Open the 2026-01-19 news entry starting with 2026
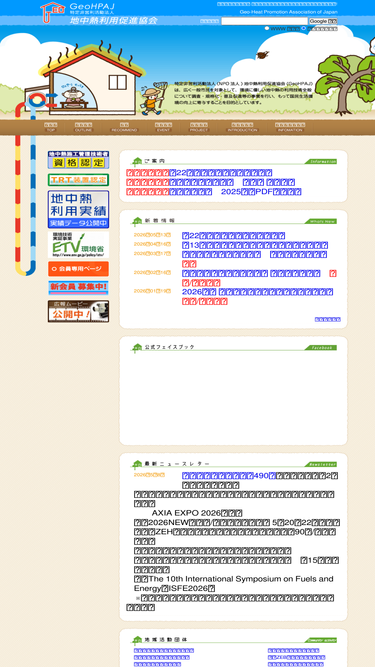 [x=257, y=292]
